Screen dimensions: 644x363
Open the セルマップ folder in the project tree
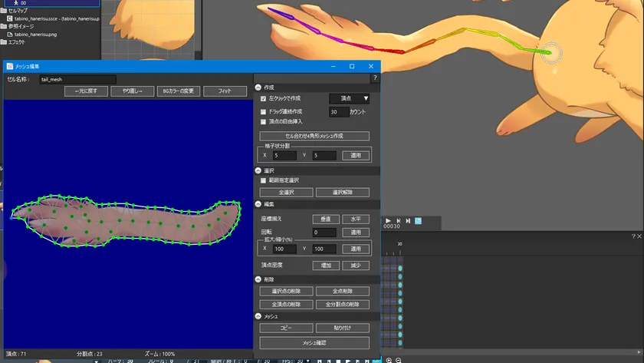17,11
